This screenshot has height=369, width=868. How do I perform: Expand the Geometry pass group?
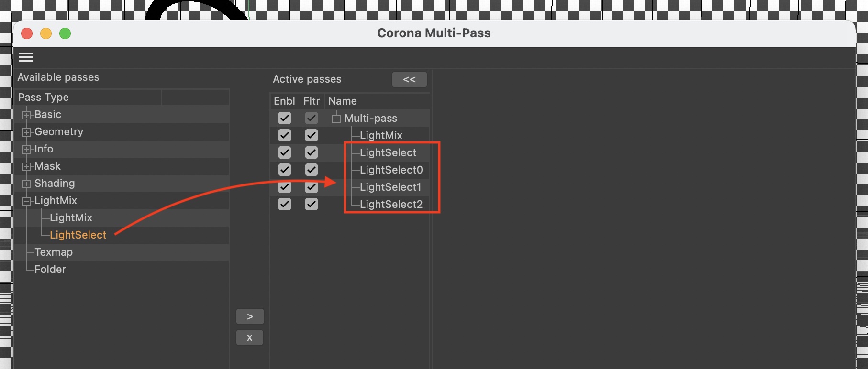(x=26, y=132)
